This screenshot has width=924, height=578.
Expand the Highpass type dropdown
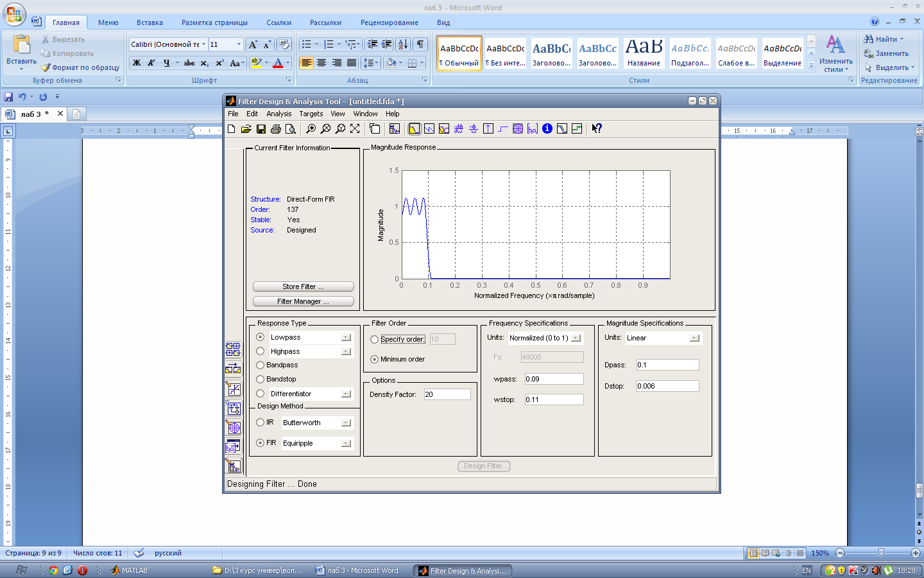click(x=346, y=351)
